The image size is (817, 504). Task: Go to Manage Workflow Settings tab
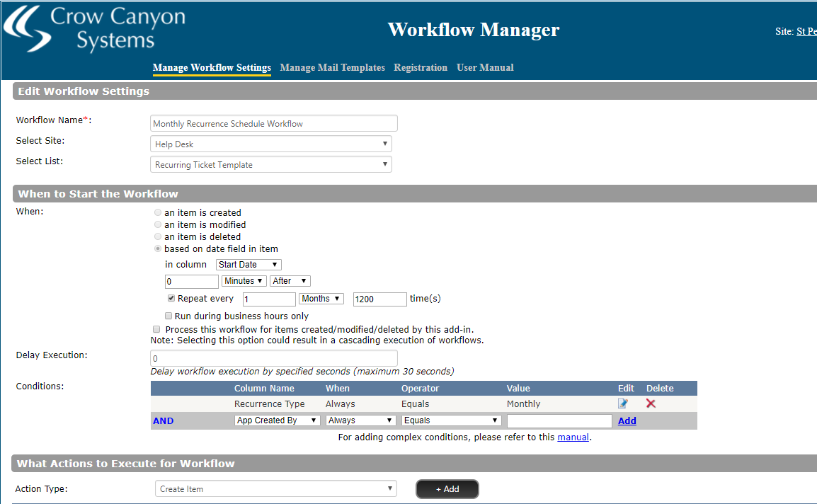click(212, 68)
